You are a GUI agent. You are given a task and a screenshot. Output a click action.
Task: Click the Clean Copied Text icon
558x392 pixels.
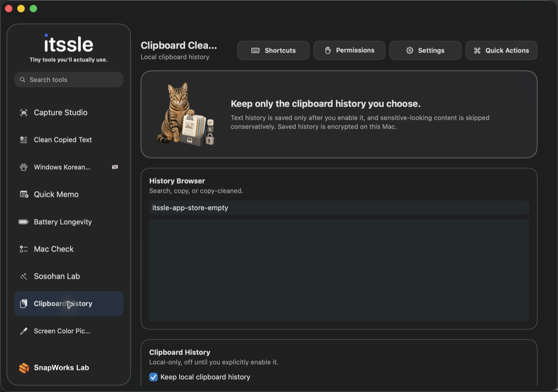[24, 140]
